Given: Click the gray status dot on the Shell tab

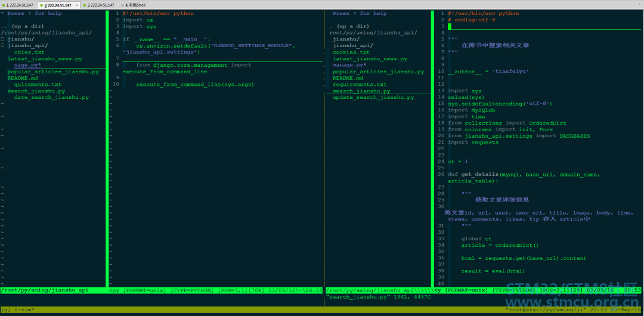Looking at the screenshot, I should pos(123,5).
